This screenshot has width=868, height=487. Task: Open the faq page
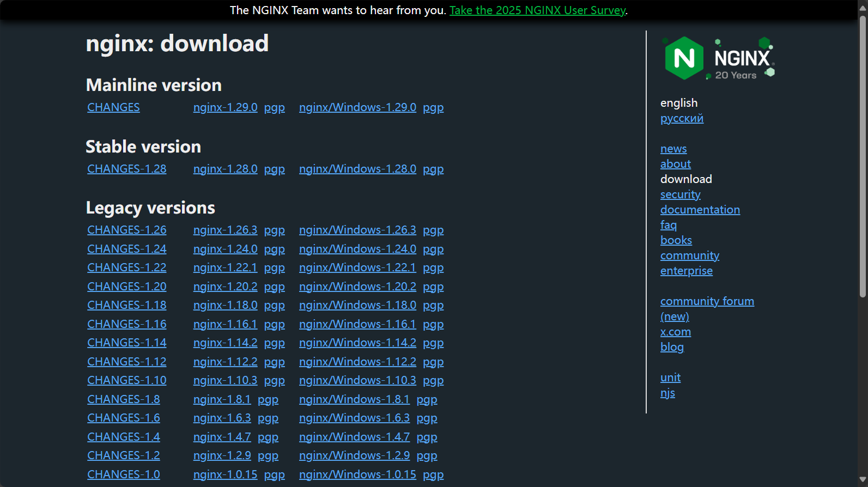669,225
